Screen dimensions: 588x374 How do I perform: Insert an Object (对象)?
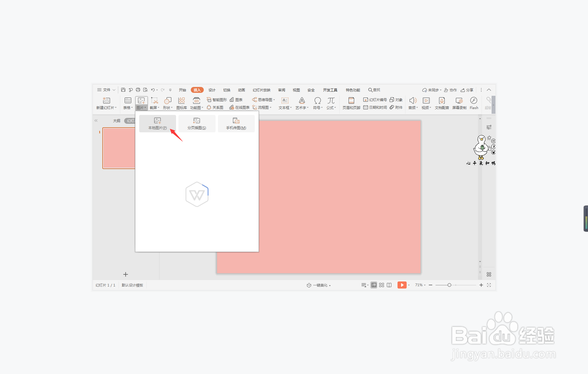pyautogui.click(x=396, y=100)
